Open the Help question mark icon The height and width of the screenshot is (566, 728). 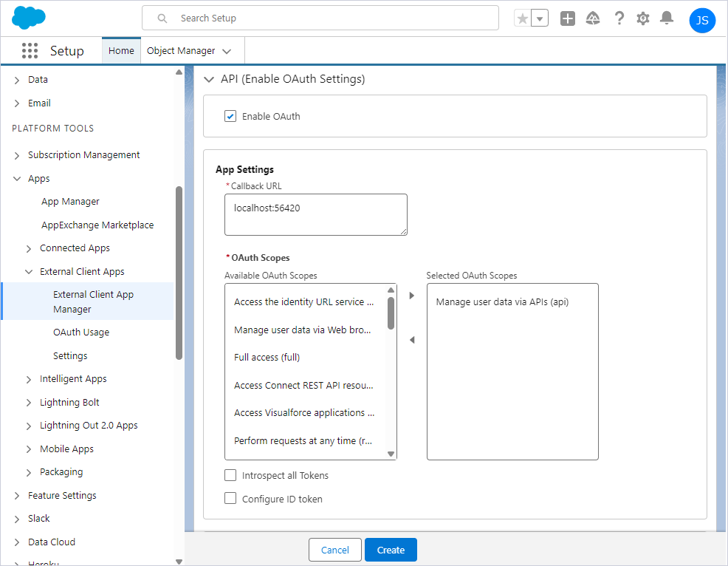[x=619, y=18]
